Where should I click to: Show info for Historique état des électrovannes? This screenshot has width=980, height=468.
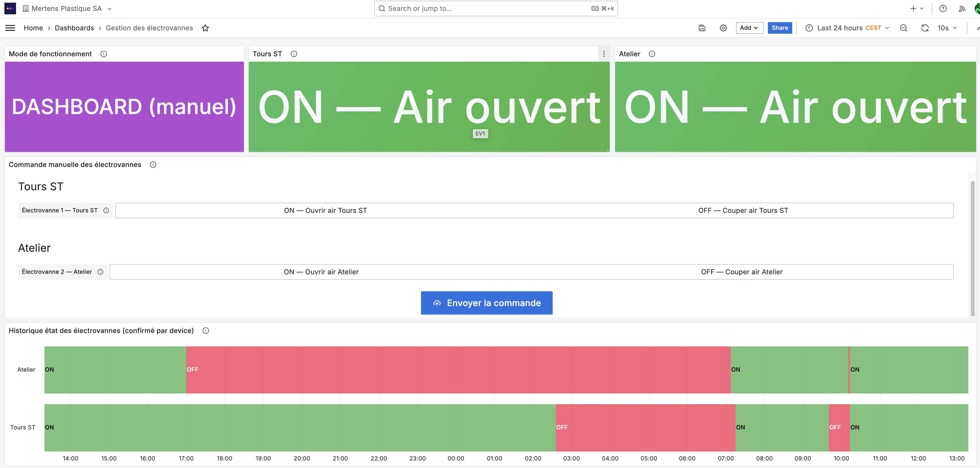click(206, 331)
